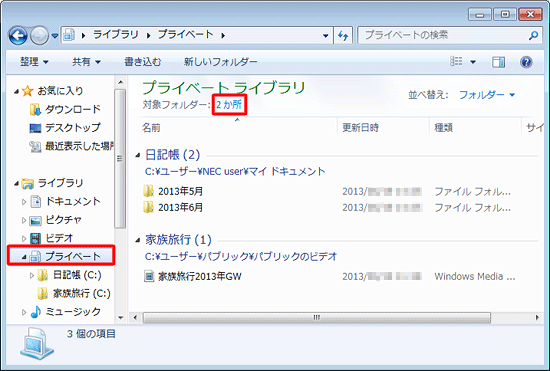Expand the 日記帳 (C:) tree node

click(x=32, y=276)
